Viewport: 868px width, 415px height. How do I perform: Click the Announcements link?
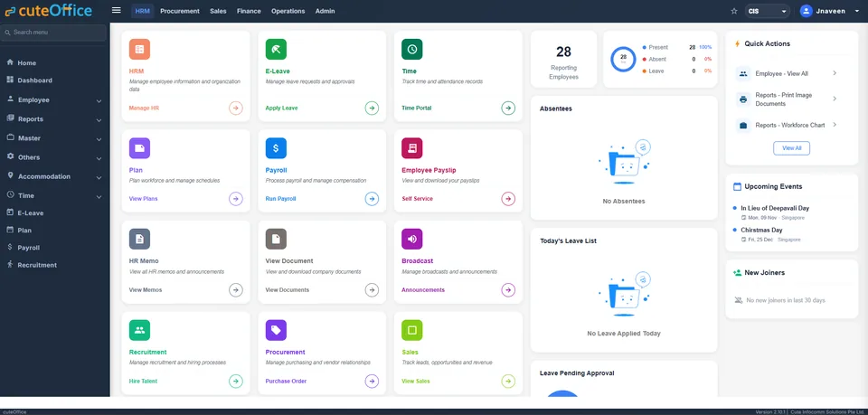point(423,290)
